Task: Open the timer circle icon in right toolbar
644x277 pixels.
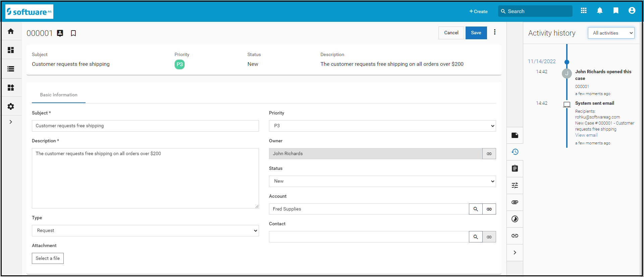Action: point(515,219)
